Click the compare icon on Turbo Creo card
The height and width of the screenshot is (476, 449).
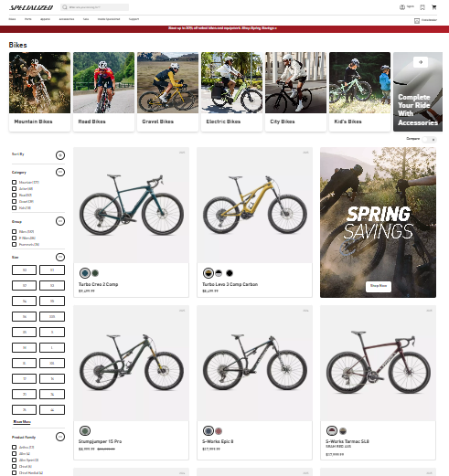tap(182, 153)
